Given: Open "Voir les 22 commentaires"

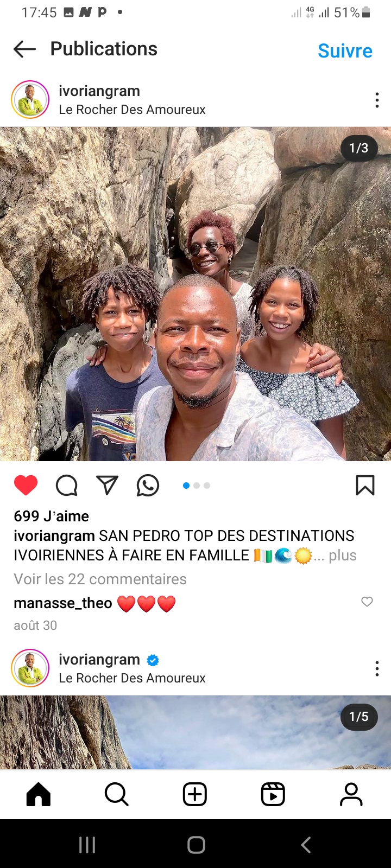Looking at the screenshot, I should tap(100, 579).
